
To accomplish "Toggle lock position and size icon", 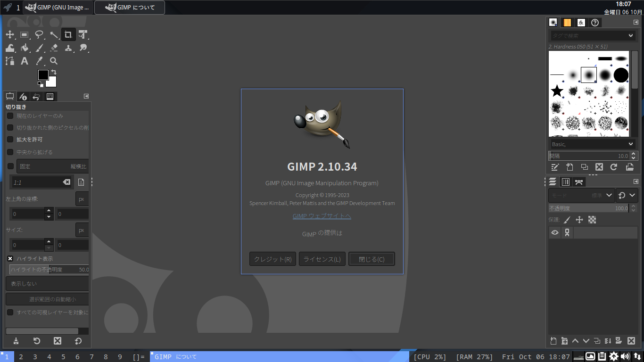I will [579, 220].
